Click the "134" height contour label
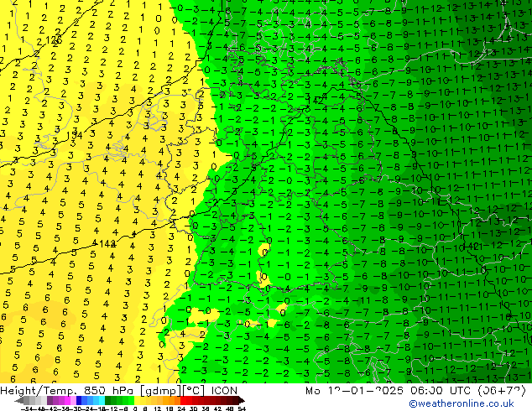532x411 pixels. tap(75, 136)
